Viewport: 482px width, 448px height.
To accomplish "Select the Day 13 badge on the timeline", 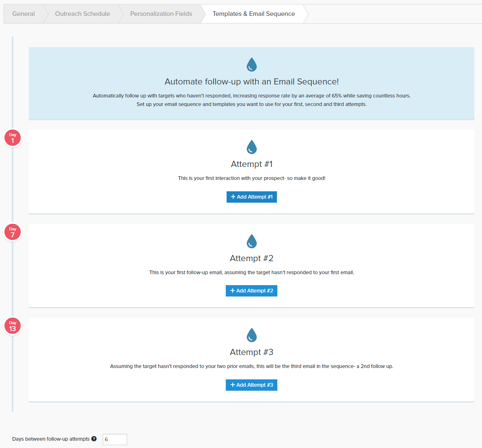I will 13,326.
